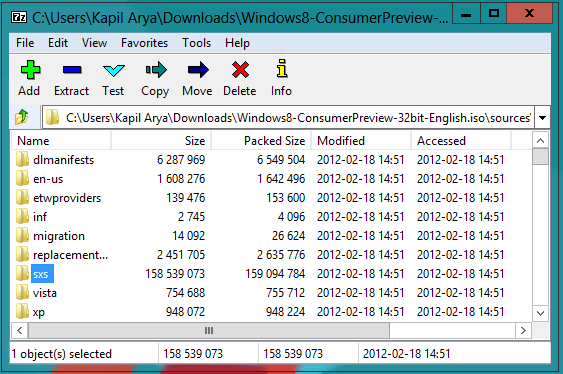563x374 pixels.
Task: Click the 7z window title icon
Action: (19, 17)
